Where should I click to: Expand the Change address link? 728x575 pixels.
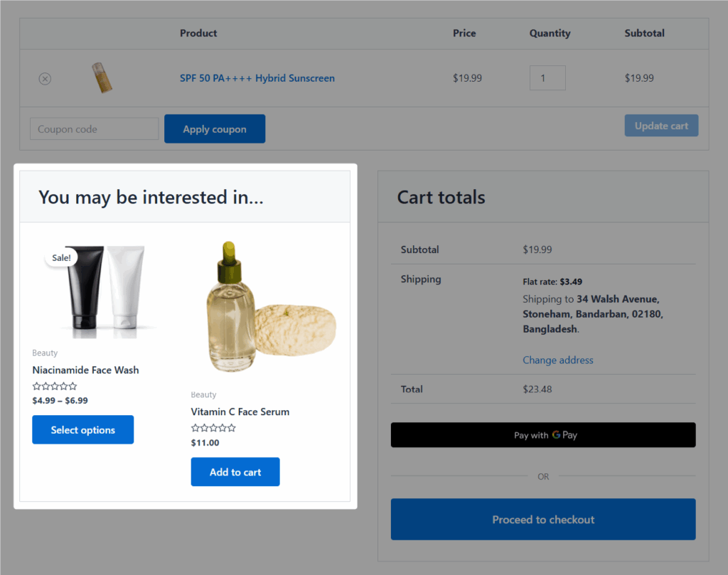(x=557, y=360)
